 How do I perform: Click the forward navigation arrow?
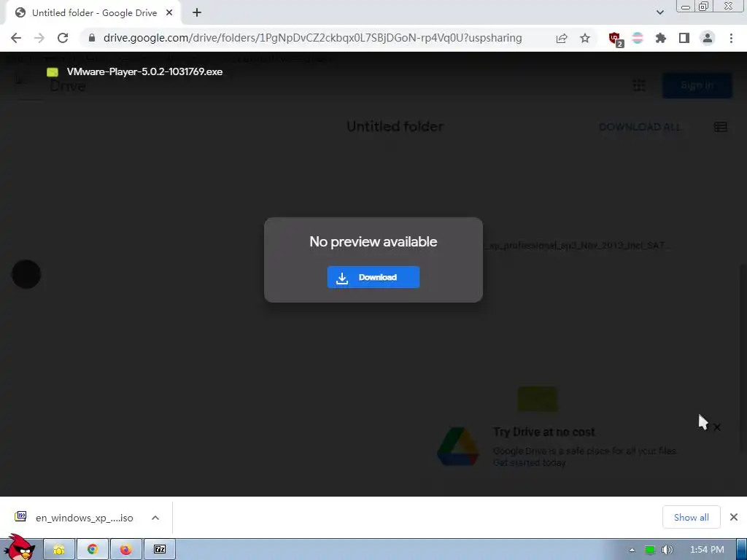pos(39,38)
